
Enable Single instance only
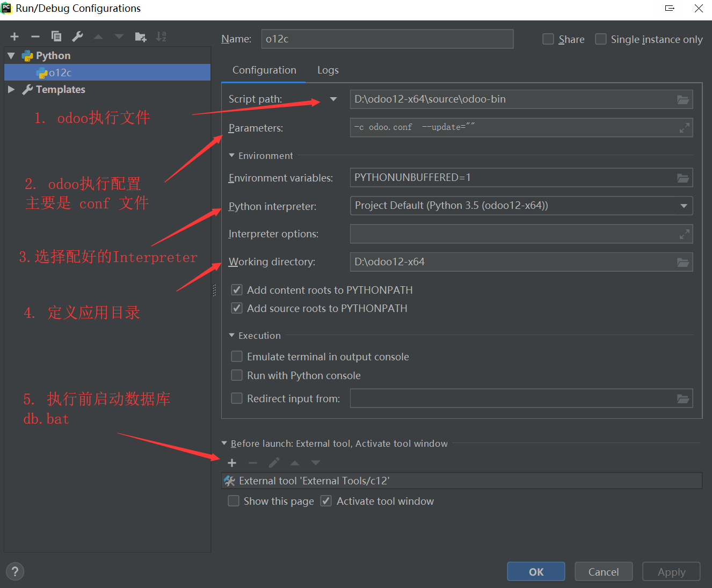click(x=601, y=39)
